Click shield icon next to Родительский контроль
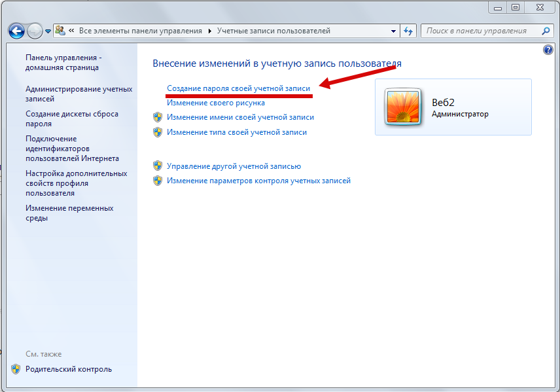Image resolution: width=560 pixels, height=392 pixels. pyautogui.click(x=14, y=368)
